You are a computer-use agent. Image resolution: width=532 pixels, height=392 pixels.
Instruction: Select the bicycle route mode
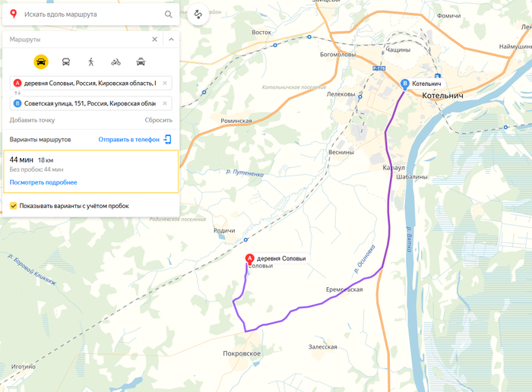pyautogui.click(x=116, y=62)
